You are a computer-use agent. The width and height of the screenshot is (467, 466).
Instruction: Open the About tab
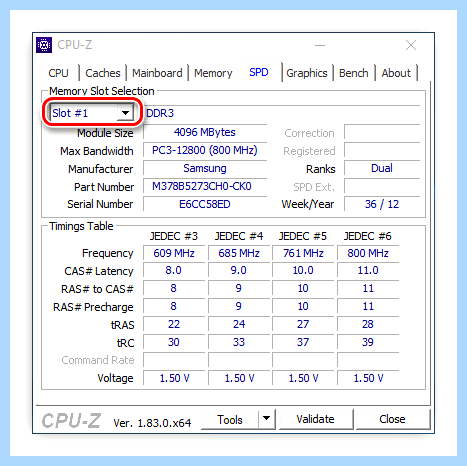click(396, 73)
